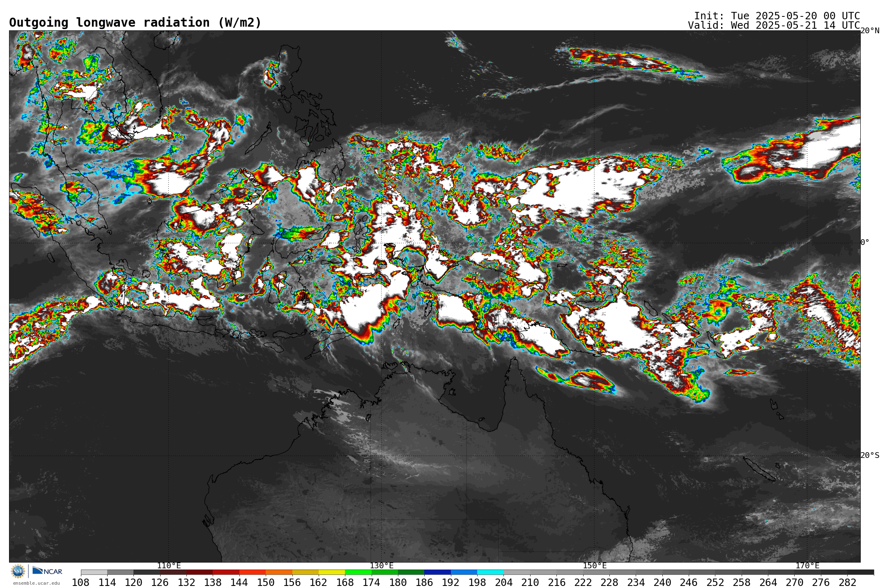Click the colorbar tick value 114

pos(107,582)
